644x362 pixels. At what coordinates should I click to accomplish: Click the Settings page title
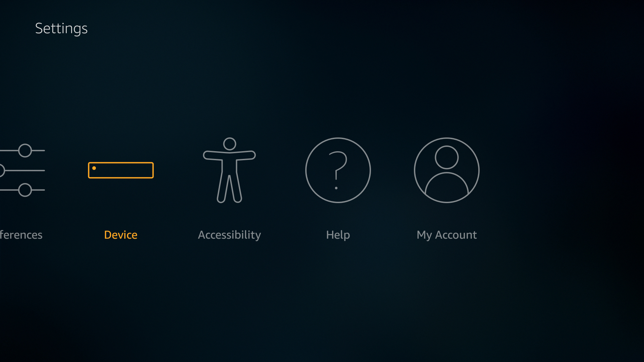click(x=61, y=28)
